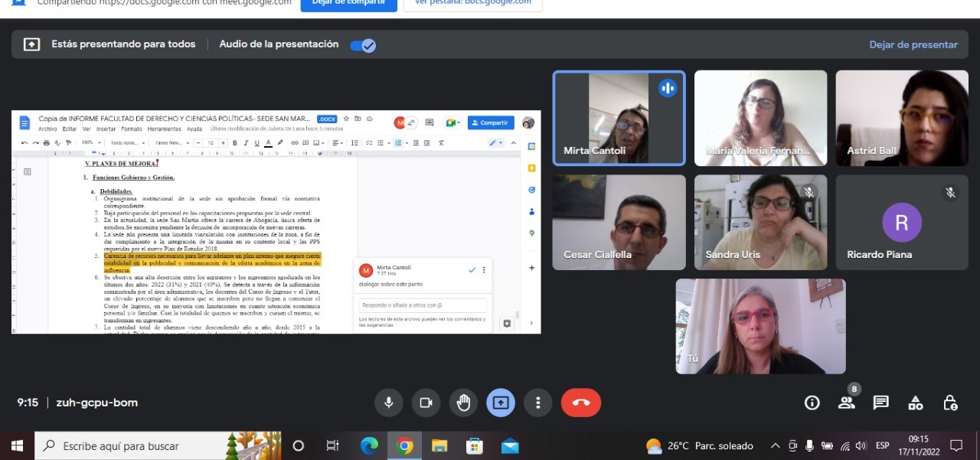Turn off the camera
The width and height of the screenshot is (980, 460).
click(426, 403)
